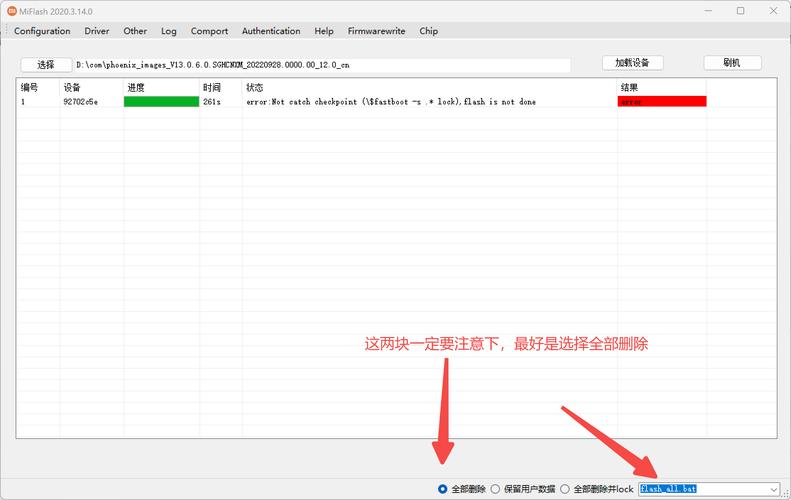Select the 全部删除 radio option
Screen dimensions: 791x500
point(443,489)
